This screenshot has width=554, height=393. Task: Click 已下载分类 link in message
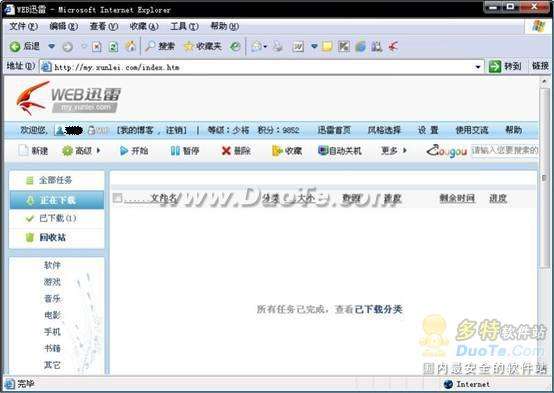[378, 309]
